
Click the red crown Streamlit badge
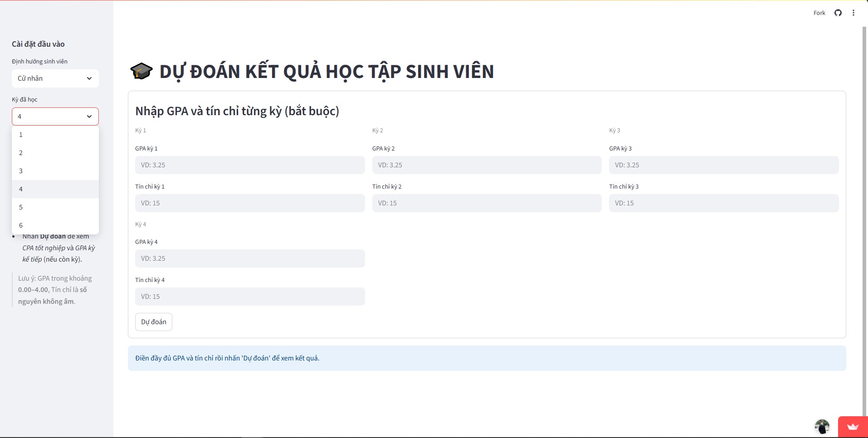[x=853, y=427]
